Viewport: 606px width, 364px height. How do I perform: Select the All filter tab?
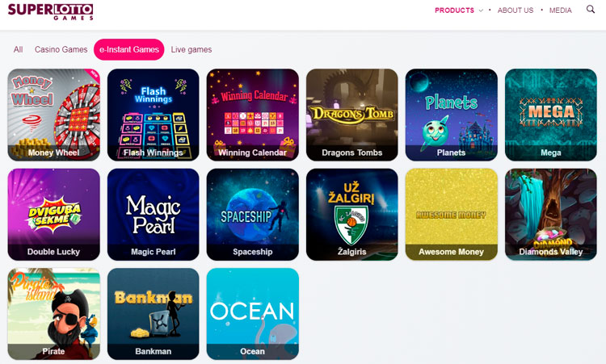click(x=18, y=49)
